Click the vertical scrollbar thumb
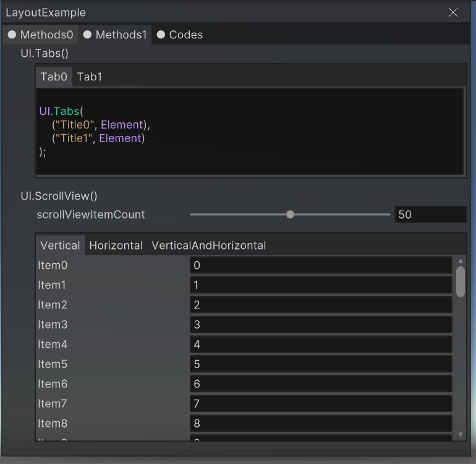This screenshot has width=476, height=464. (x=460, y=281)
